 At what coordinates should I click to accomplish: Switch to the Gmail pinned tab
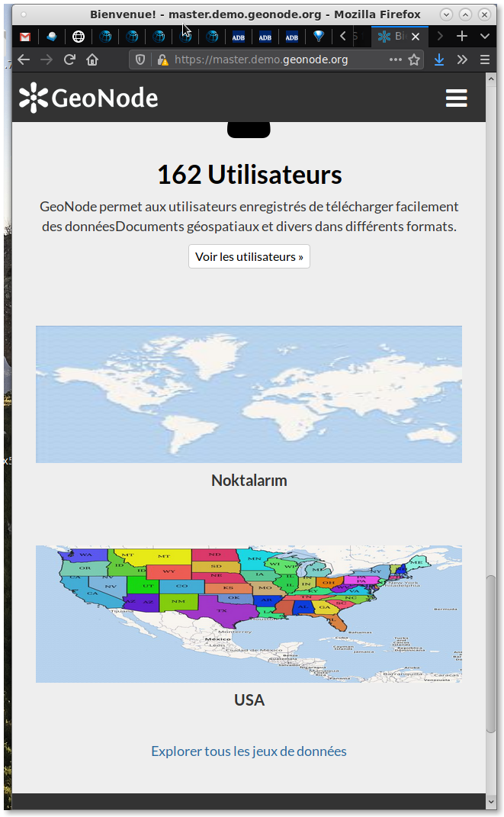pyautogui.click(x=25, y=37)
